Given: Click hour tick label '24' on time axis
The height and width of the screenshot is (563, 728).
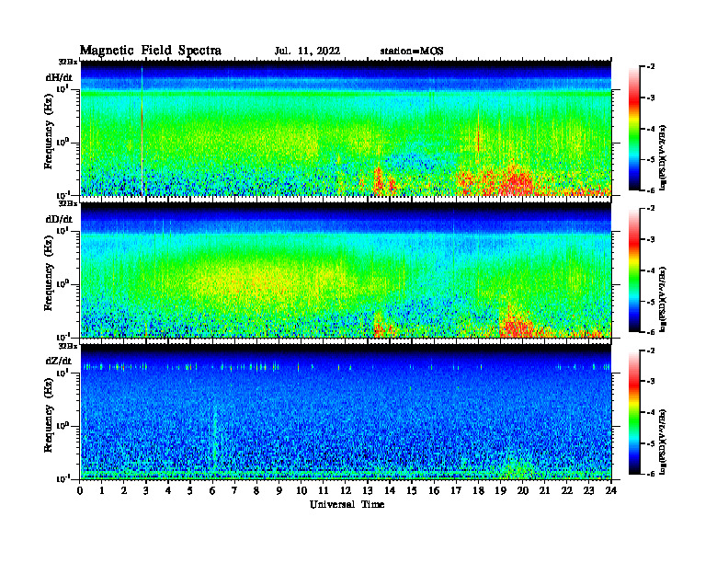Looking at the screenshot, I should 611,490.
